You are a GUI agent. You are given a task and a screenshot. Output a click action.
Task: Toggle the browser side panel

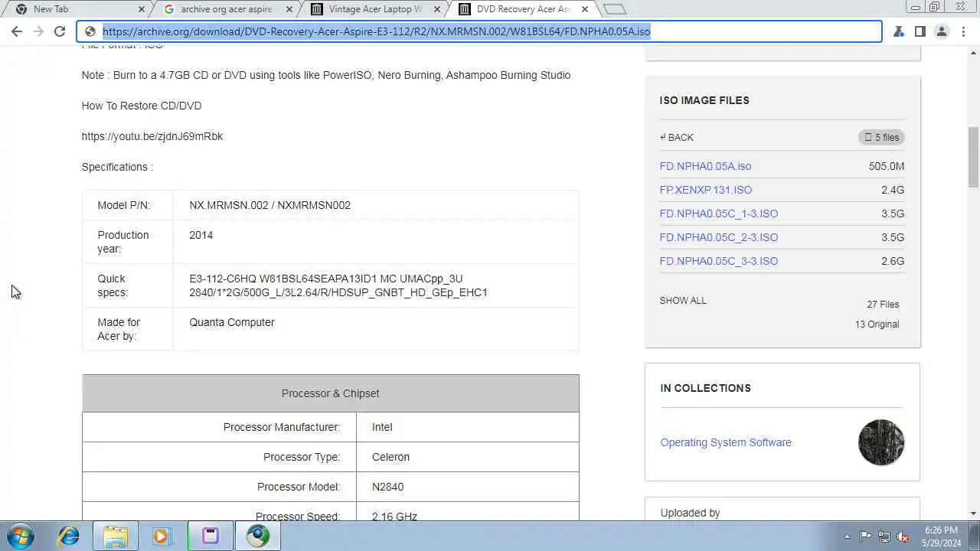click(920, 31)
